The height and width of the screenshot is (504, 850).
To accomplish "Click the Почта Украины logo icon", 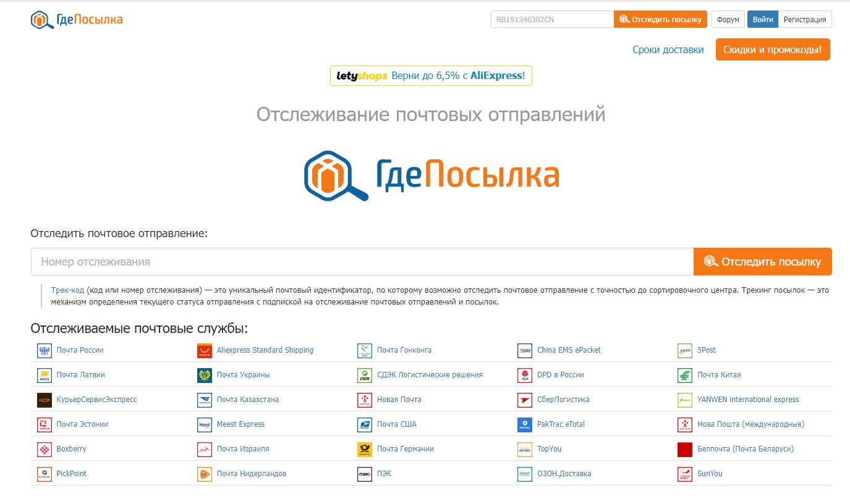I will 205,376.
